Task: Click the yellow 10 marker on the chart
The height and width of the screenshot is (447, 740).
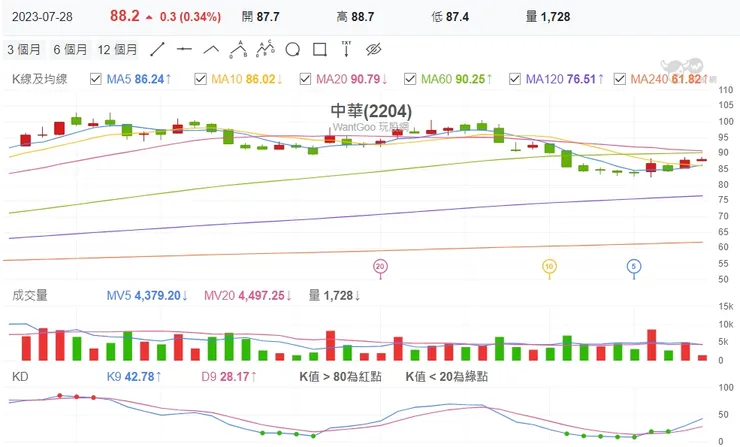Action: pyautogui.click(x=549, y=267)
